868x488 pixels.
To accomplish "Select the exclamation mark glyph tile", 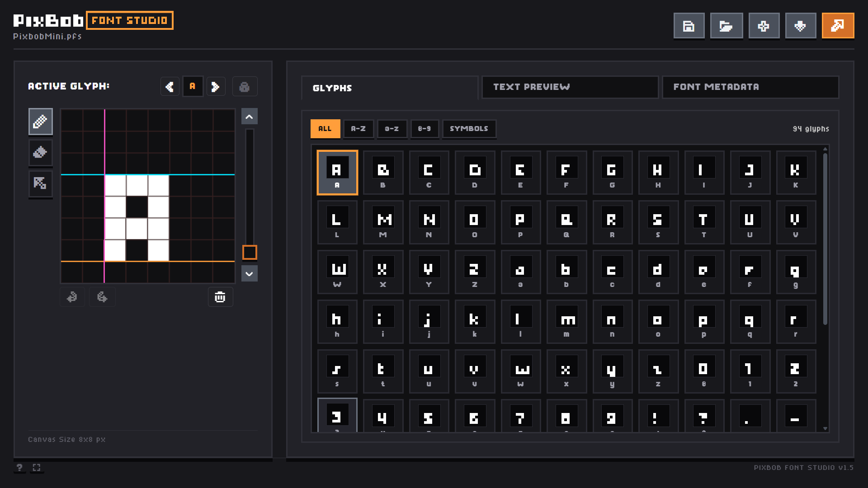I will coord(658,416).
